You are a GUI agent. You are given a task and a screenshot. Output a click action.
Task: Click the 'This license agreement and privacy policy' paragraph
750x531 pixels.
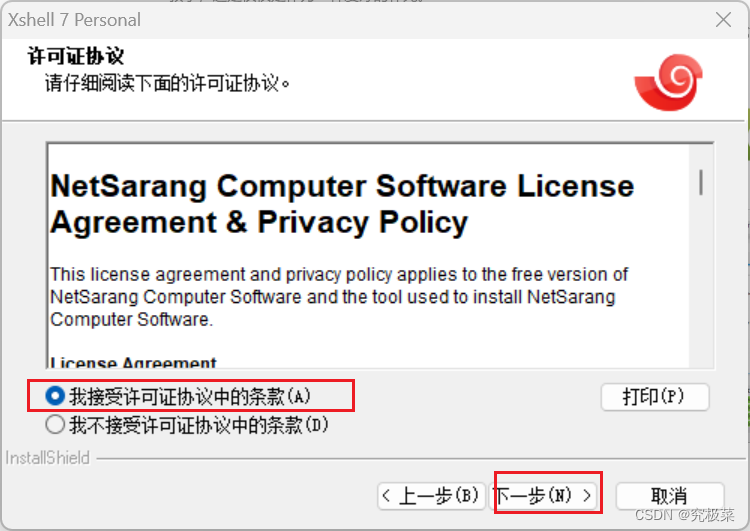[x=339, y=297]
